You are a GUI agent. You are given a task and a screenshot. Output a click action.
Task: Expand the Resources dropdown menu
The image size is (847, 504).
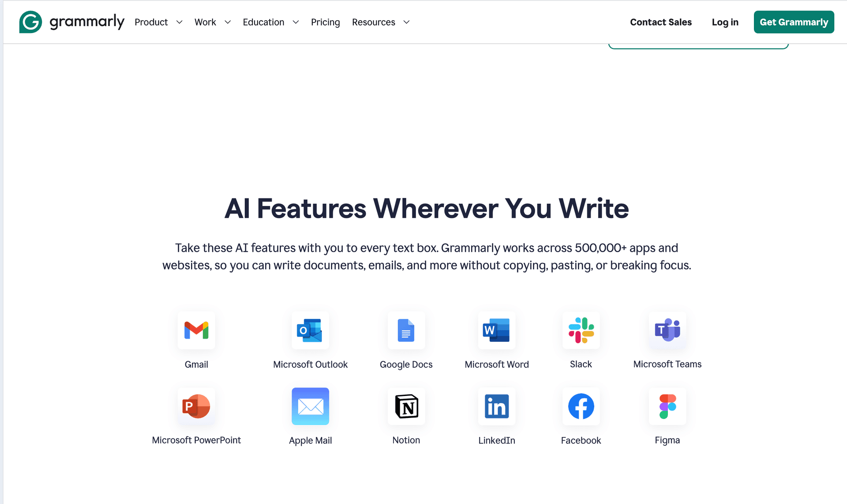[x=381, y=22]
